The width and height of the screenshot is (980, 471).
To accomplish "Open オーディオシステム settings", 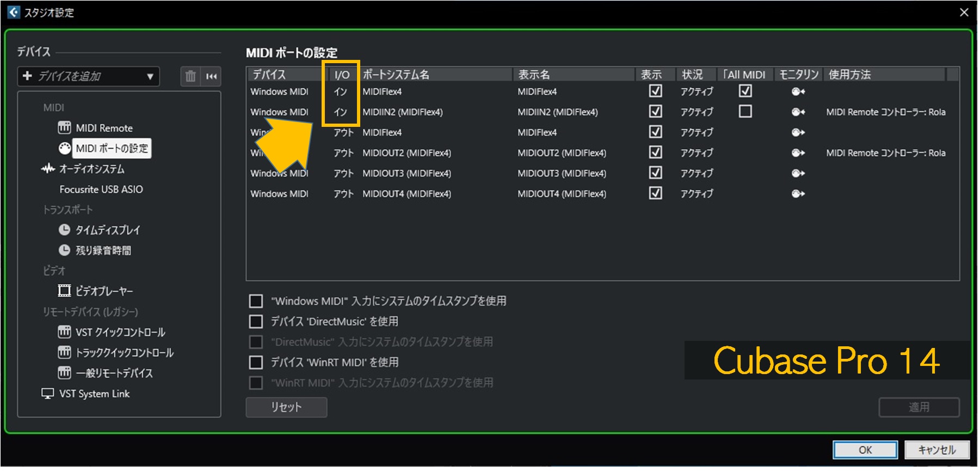I will (x=92, y=169).
